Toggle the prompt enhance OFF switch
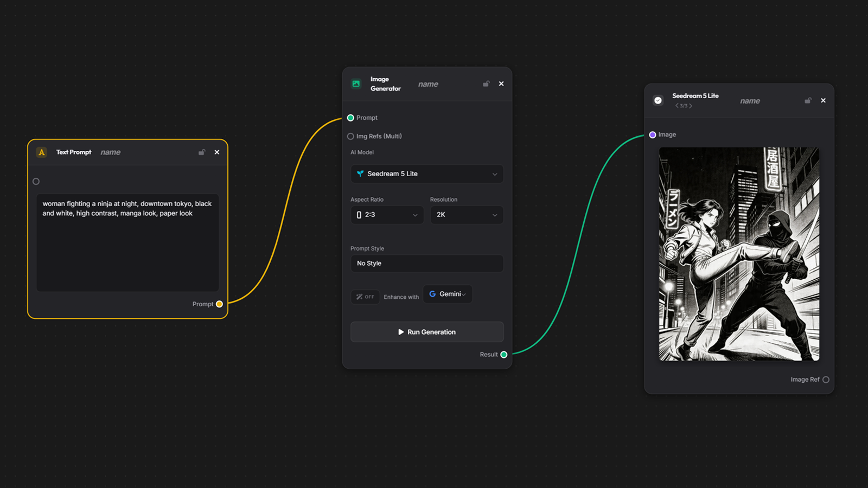868x488 pixels. pos(365,297)
